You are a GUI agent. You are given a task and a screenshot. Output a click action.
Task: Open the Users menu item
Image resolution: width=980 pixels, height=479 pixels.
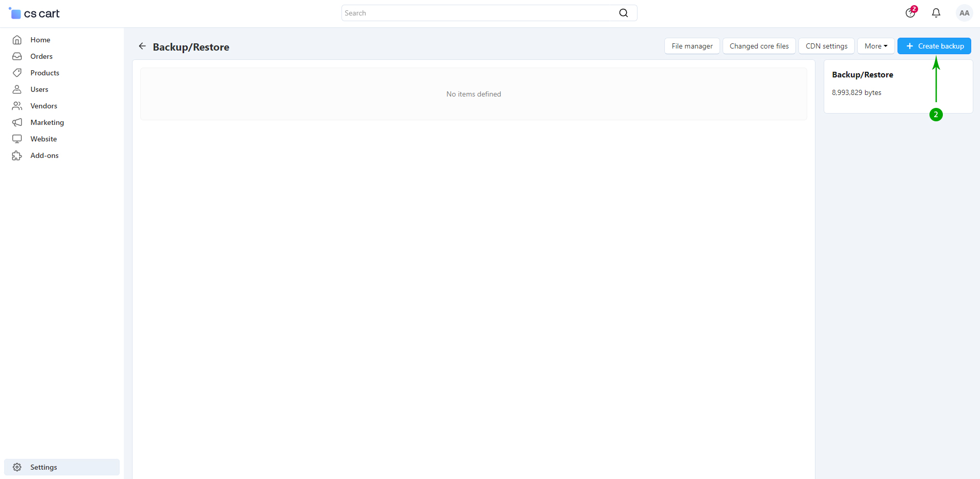click(39, 89)
